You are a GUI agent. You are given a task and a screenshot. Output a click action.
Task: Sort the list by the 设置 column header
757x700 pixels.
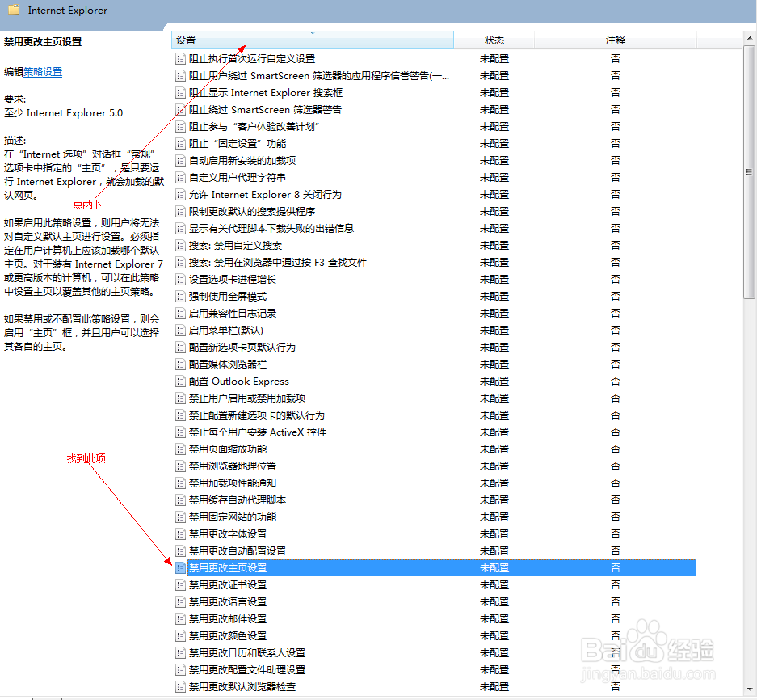pyautogui.click(x=313, y=40)
